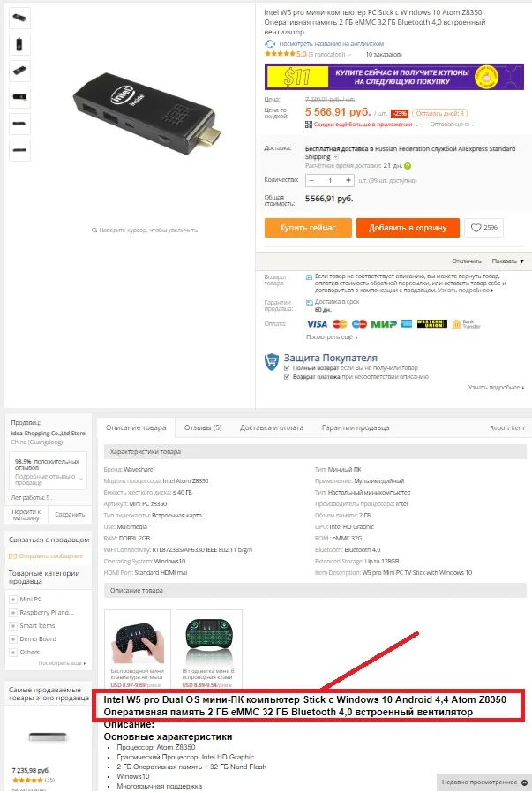Open the Отзывы (5) tab
Image resolution: width=532 pixels, height=793 pixels.
coord(203,428)
